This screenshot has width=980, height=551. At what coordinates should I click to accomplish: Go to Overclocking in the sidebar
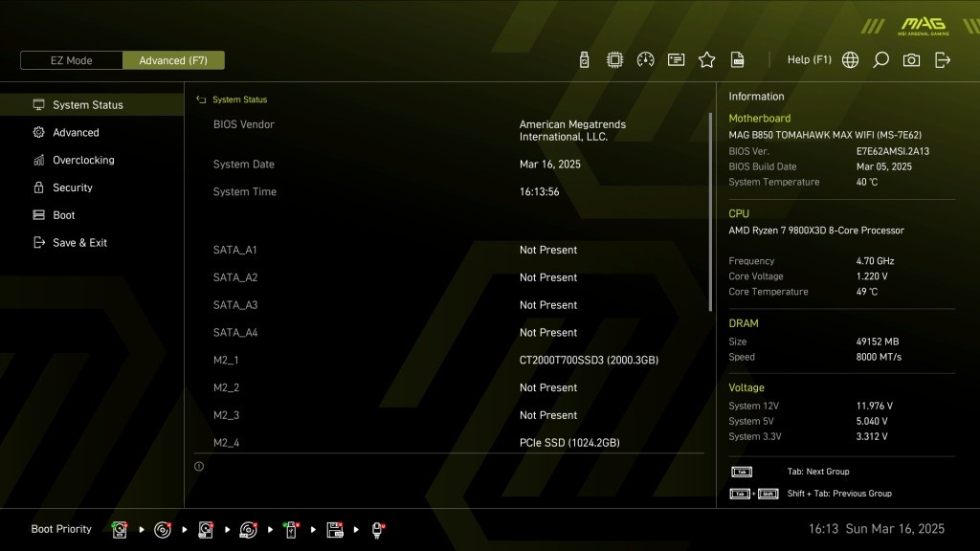(92, 160)
